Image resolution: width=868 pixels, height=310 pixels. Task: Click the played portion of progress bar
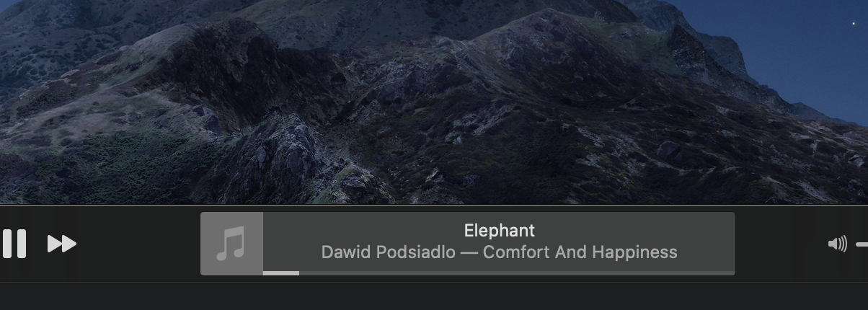(x=281, y=273)
